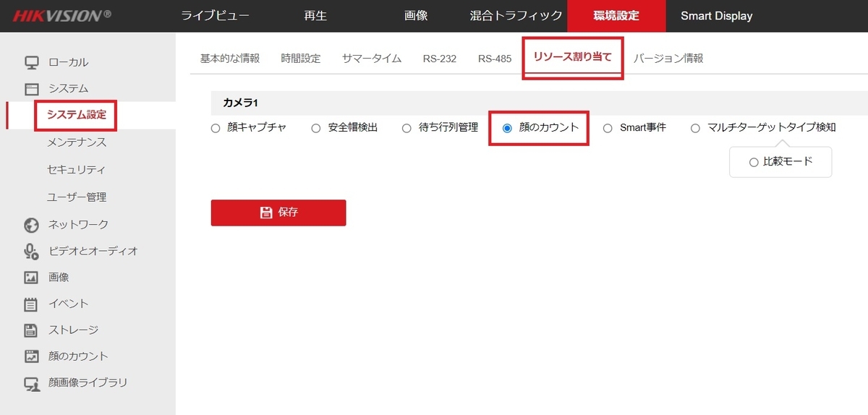
Task: Expand ネットワーク in the sidebar
Action: pyautogui.click(x=78, y=225)
